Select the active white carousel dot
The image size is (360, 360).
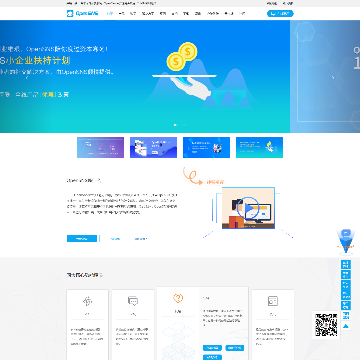coord(175,125)
